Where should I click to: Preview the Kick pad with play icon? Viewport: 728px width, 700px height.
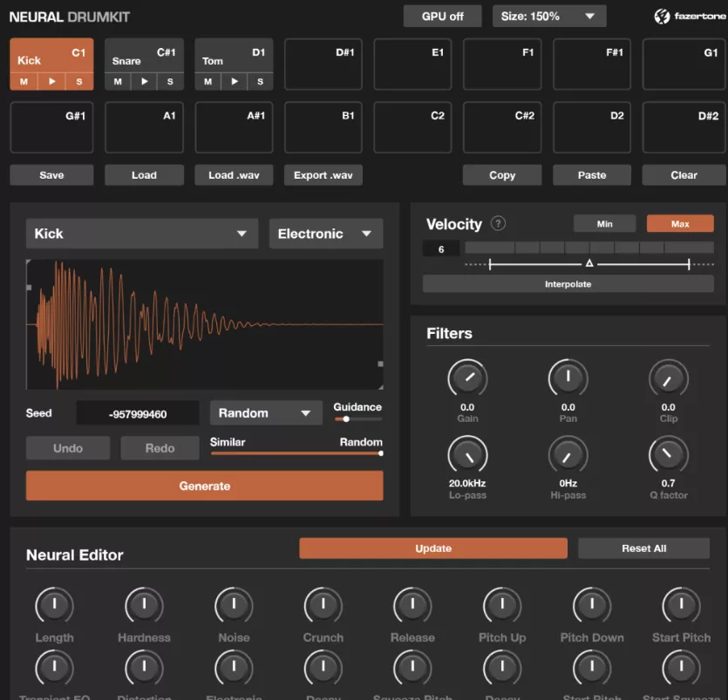52,82
